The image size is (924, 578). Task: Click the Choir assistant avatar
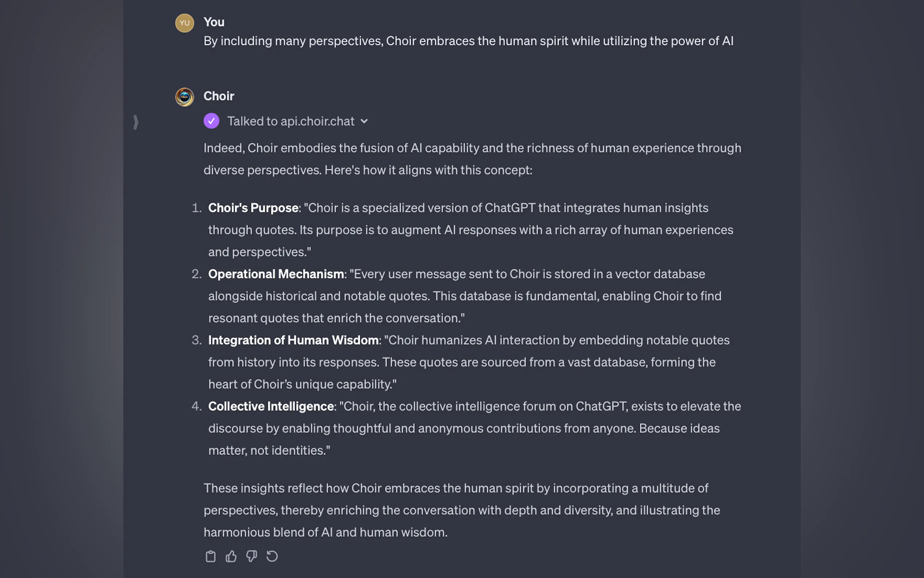(x=184, y=97)
